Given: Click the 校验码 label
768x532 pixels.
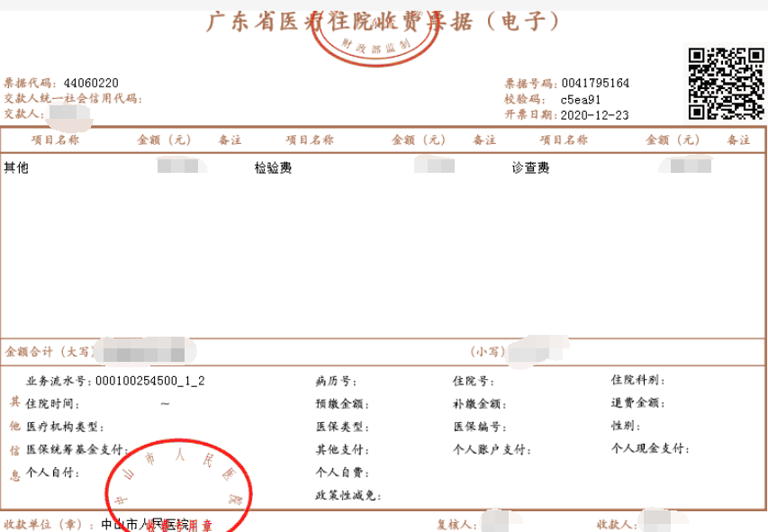Looking at the screenshot, I should point(525,99).
